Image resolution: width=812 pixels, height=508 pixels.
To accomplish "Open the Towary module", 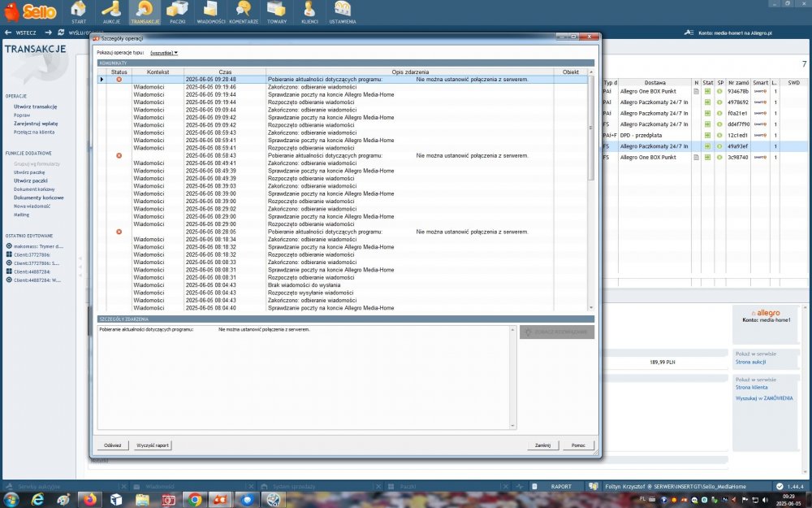I will (x=277, y=11).
